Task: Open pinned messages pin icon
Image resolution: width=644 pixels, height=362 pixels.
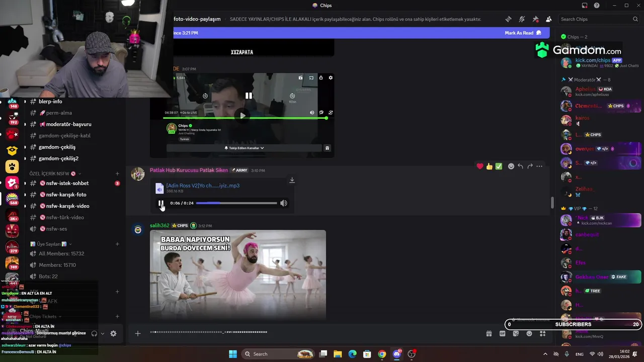Action: [x=535, y=19]
